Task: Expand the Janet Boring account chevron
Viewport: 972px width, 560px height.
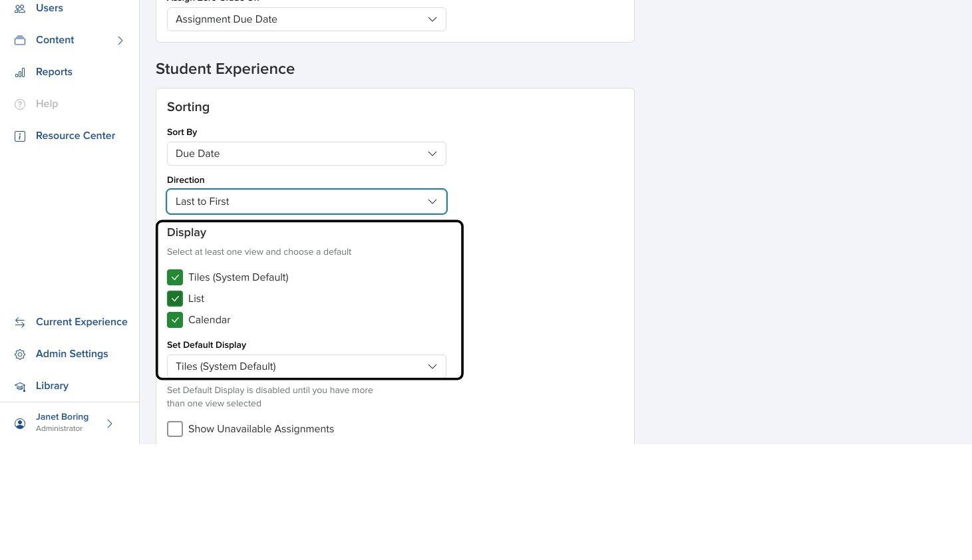Action: [x=110, y=424]
